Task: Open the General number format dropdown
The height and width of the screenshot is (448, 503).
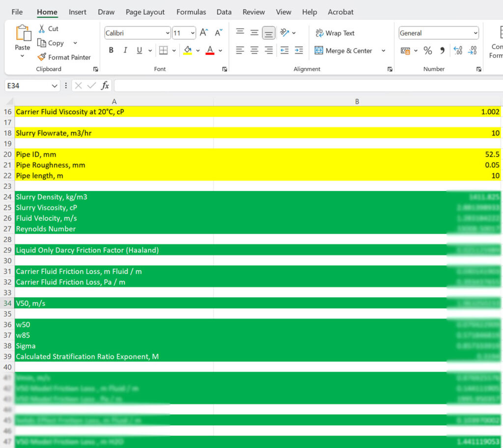Action: click(476, 33)
